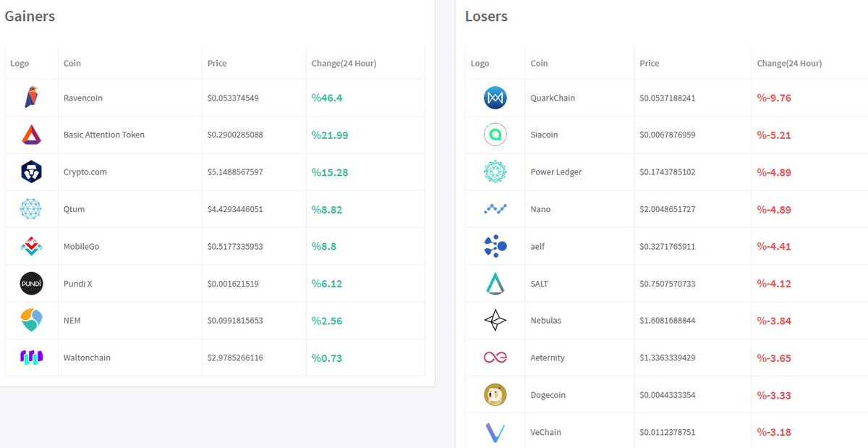
Task: Click the Crypto.com logo icon
Action: coord(31,172)
